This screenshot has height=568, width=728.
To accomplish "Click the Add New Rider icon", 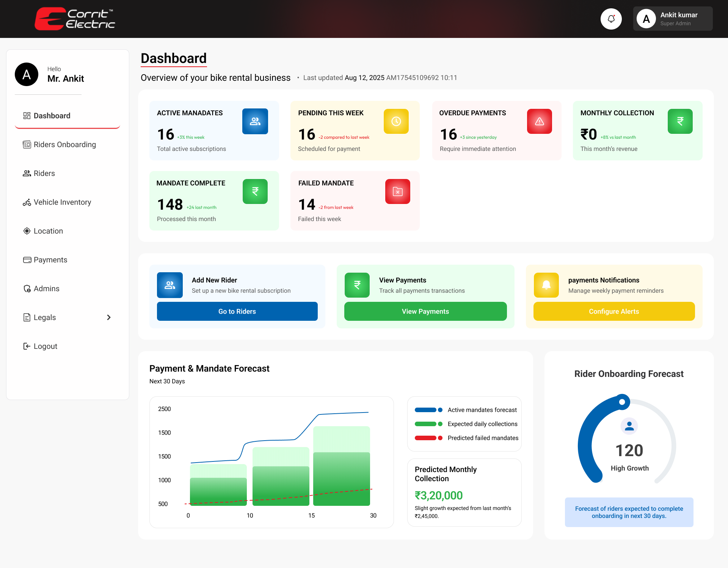I will coord(170,285).
